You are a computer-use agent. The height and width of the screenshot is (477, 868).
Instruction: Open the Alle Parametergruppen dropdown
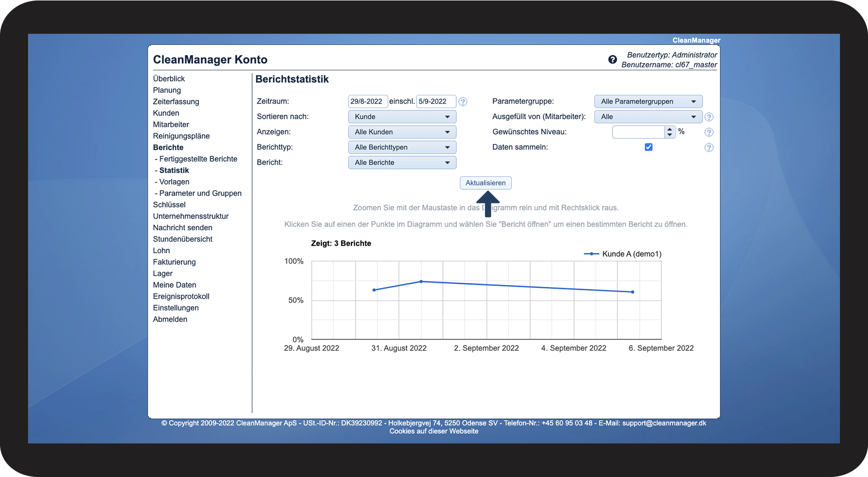click(x=647, y=102)
